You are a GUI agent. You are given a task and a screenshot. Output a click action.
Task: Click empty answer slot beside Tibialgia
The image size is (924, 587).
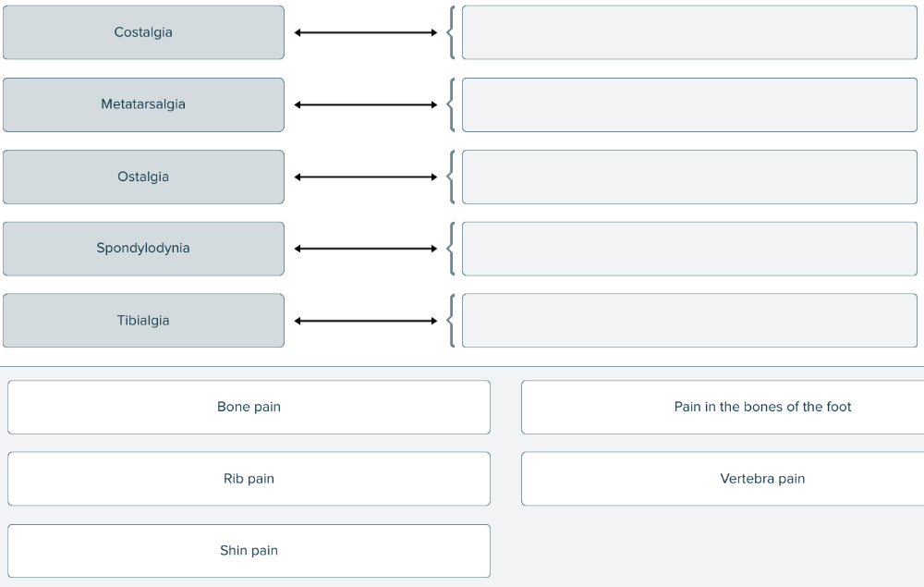coord(689,321)
